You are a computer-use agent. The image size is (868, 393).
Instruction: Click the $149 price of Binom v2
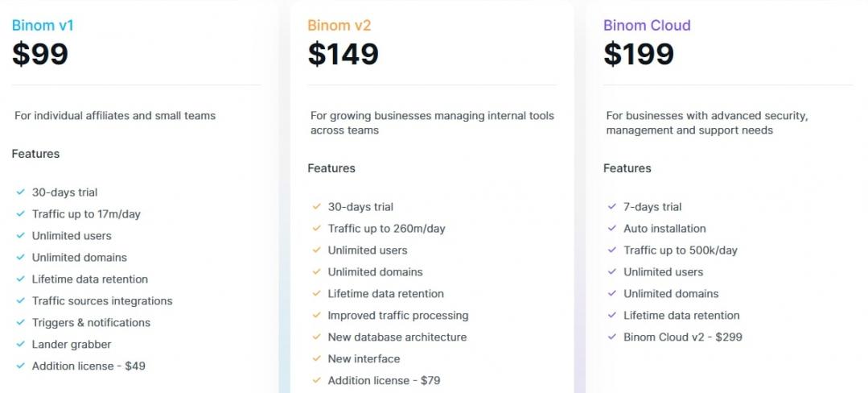(343, 54)
